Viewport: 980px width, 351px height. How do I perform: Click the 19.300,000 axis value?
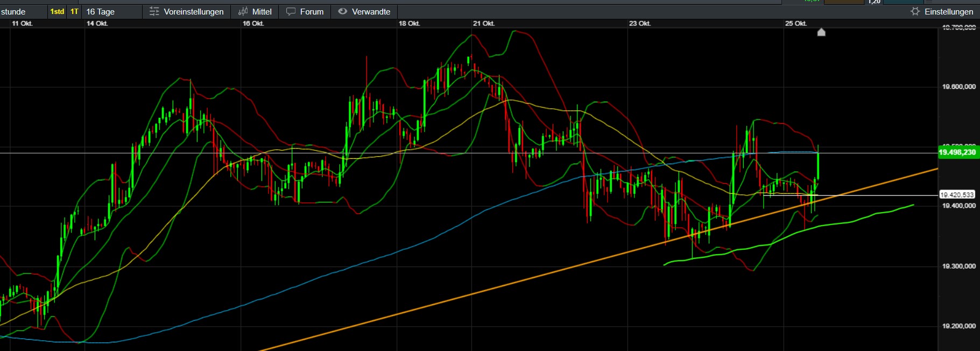coord(958,266)
